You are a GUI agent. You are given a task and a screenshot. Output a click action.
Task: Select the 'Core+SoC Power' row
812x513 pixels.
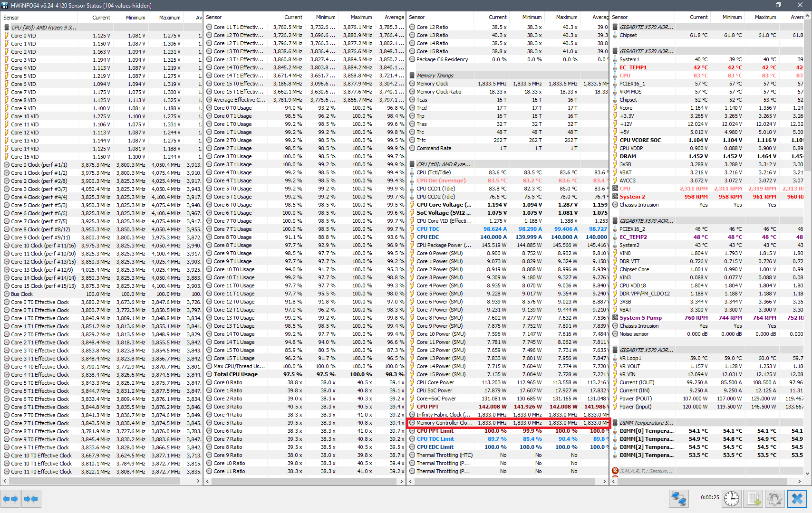click(508, 399)
